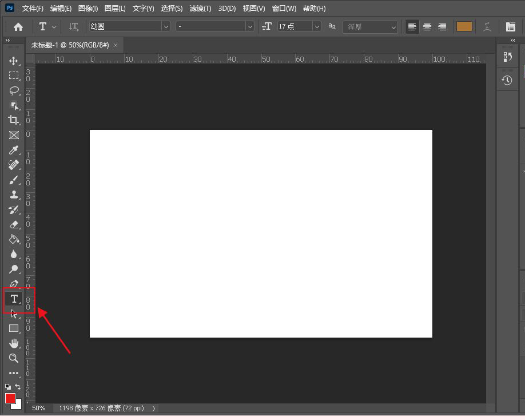Screen dimensions: 525x420
Task: Activate the Zoom tool
Action: tap(14, 359)
